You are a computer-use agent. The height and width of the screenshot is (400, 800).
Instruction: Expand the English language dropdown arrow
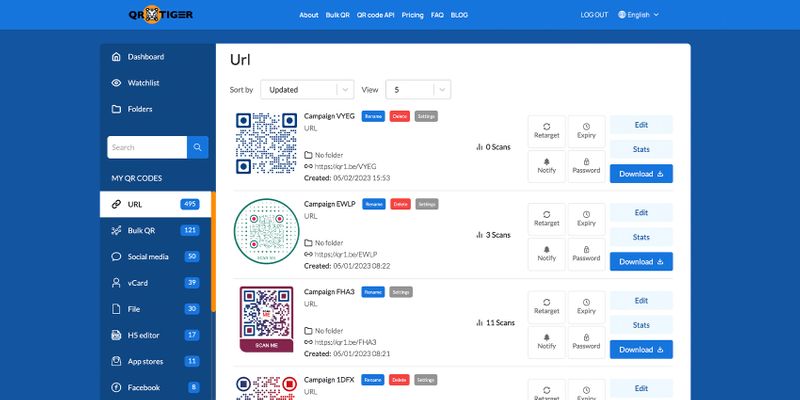[656, 15]
